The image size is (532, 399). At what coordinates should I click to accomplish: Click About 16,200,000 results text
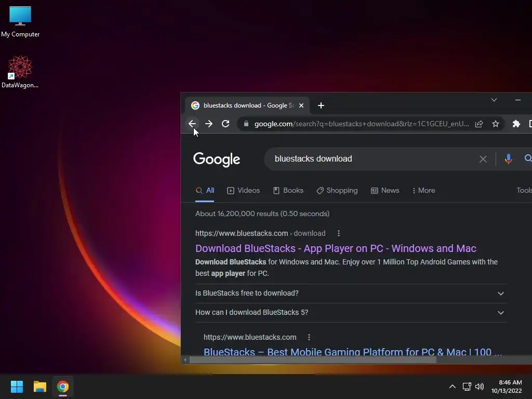(x=262, y=214)
